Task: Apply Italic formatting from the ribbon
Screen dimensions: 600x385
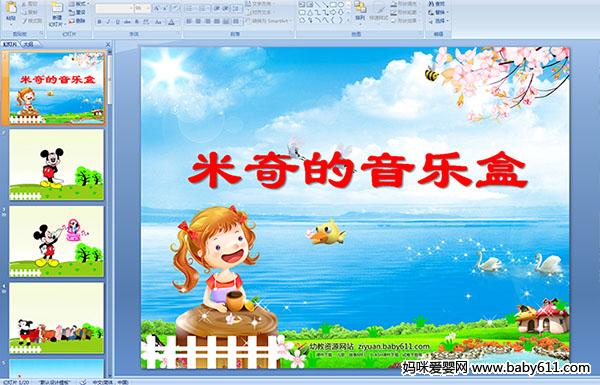Action: [x=108, y=22]
